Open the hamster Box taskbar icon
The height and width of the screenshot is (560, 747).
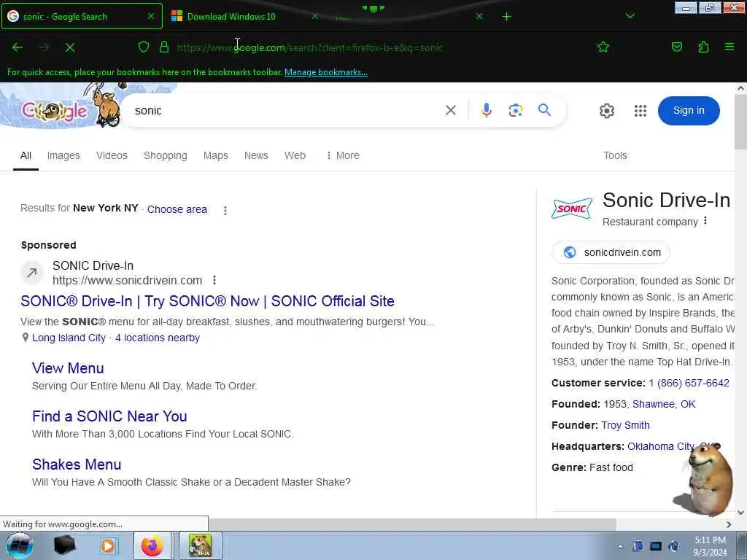(x=200, y=545)
